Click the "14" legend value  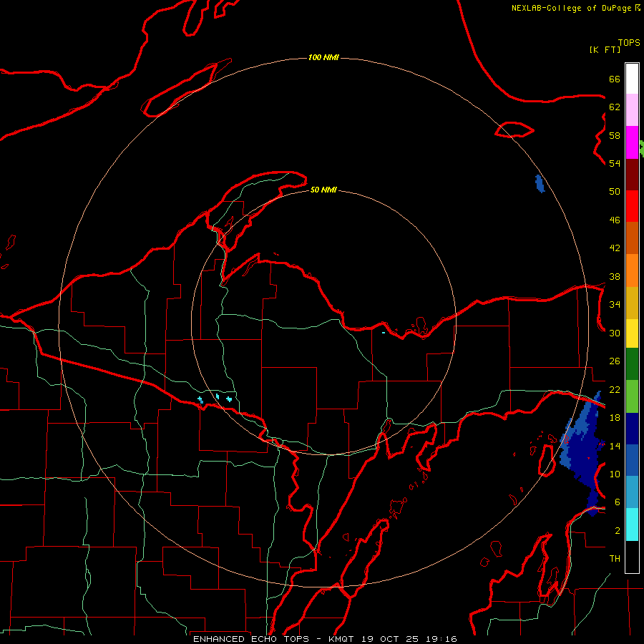[x=615, y=446]
